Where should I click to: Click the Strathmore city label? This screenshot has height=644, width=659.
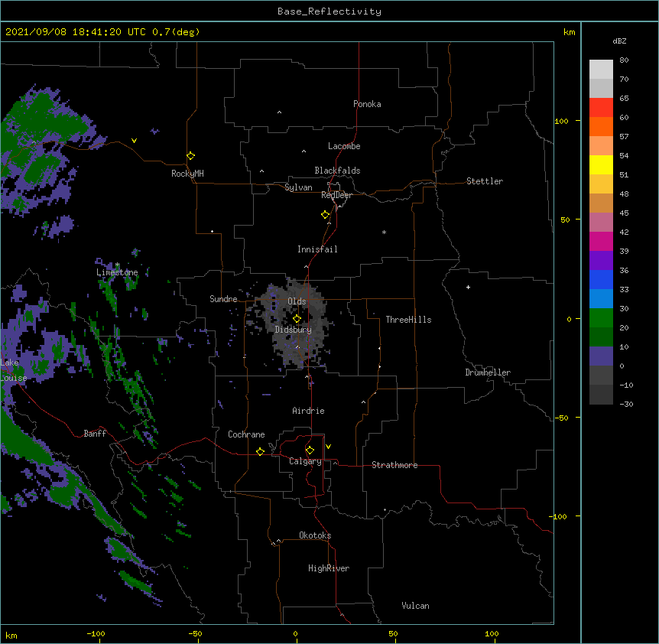pos(394,465)
